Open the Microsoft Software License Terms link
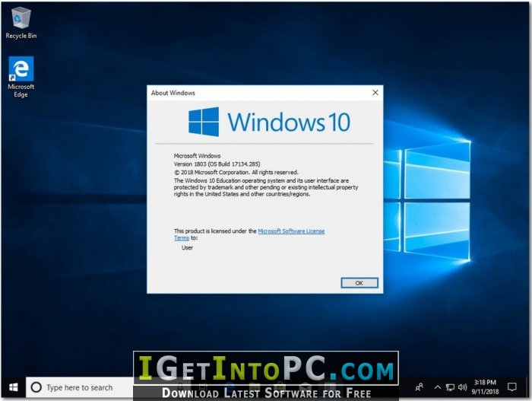 tap(291, 231)
